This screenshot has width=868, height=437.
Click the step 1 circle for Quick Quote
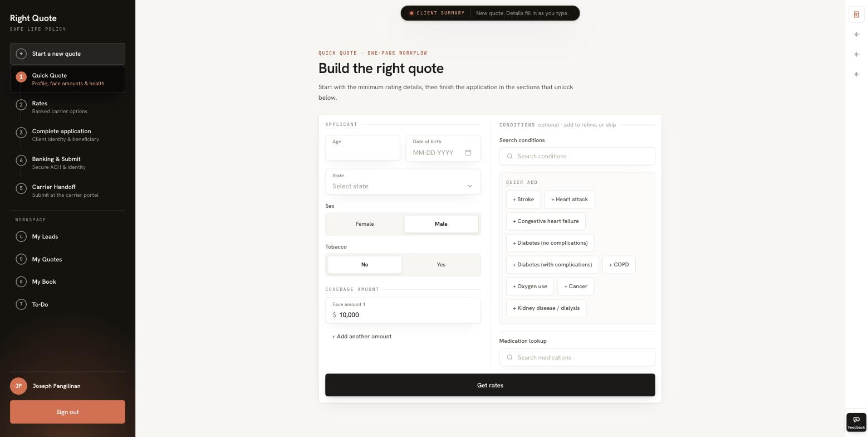point(21,77)
